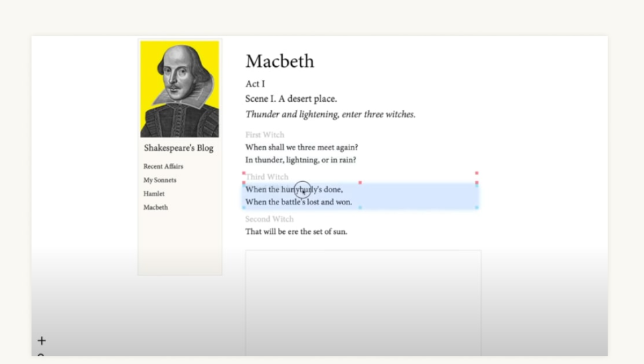Screen dimensions: 644x364
Task: Click the Shakespeare's Blog site title
Action: click(x=178, y=148)
